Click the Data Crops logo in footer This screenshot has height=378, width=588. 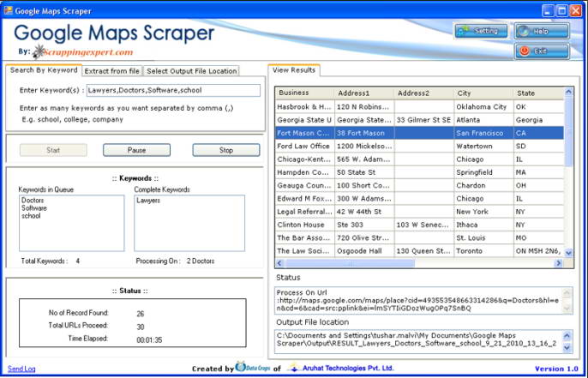coord(253,368)
